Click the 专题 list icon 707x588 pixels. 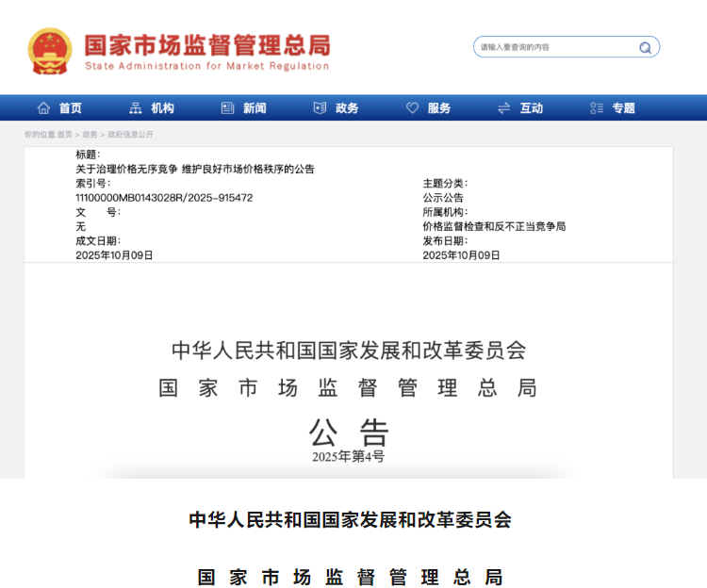tap(596, 108)
